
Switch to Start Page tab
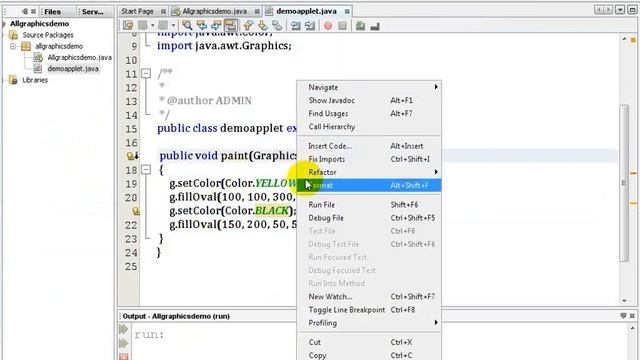tap(138, 11)
